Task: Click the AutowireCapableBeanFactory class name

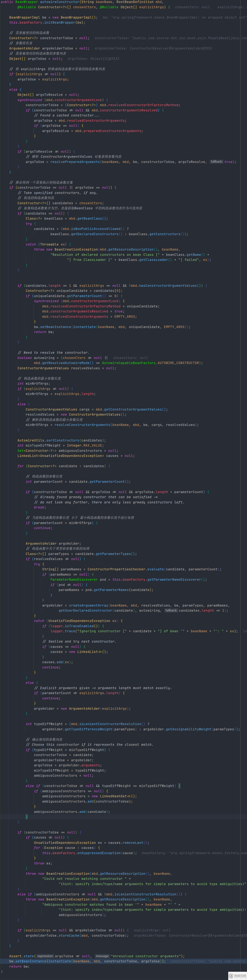Action: tap(129, 363)
